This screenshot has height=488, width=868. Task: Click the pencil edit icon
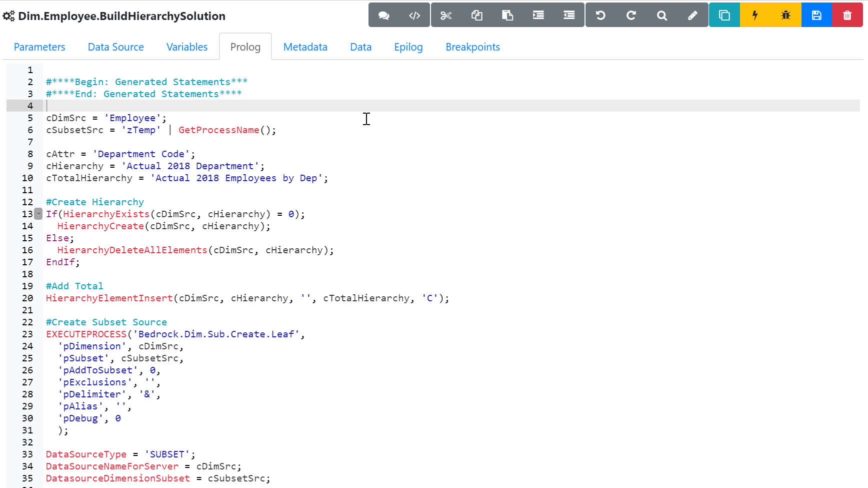click(693, 16)
